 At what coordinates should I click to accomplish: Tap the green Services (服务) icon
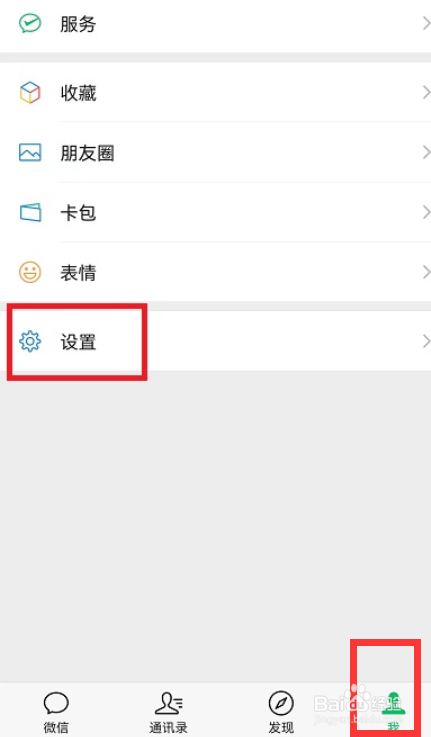point(30,23)
